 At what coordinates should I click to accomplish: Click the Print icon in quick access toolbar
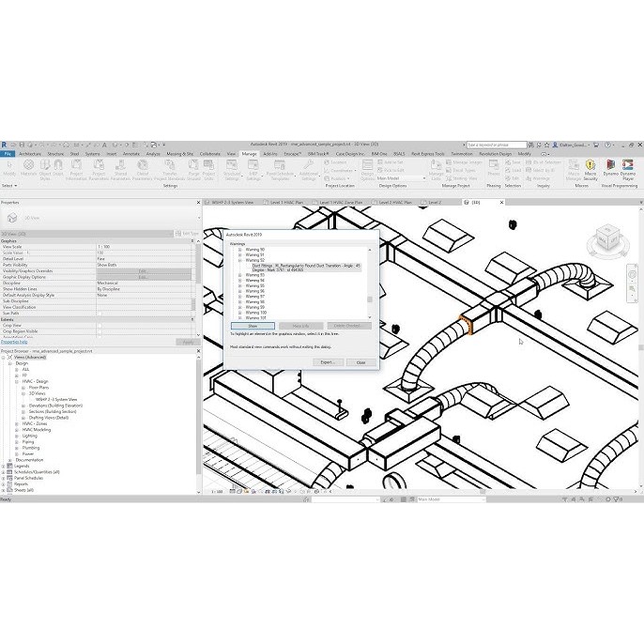click(66, 145)
